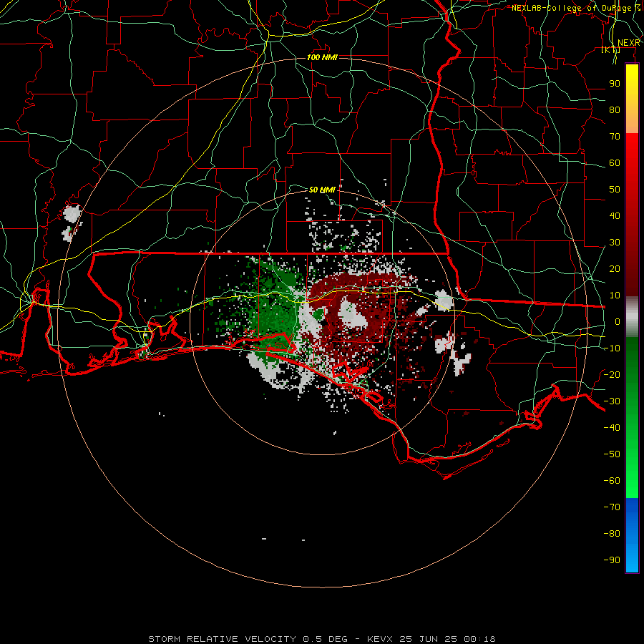The width and height of the screenshot is (644, 644).
Task: Select the -90 value on the velocity scale
Action: 612,560
